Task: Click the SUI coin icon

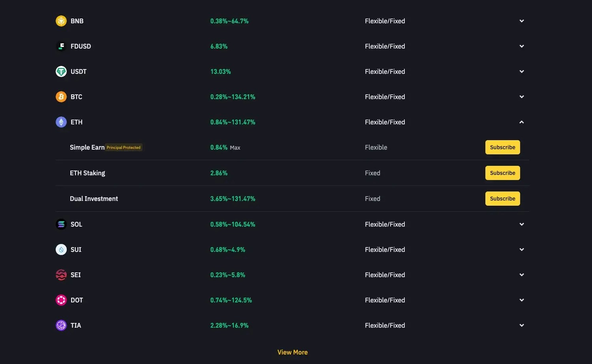Action: (x=61, y=249)
